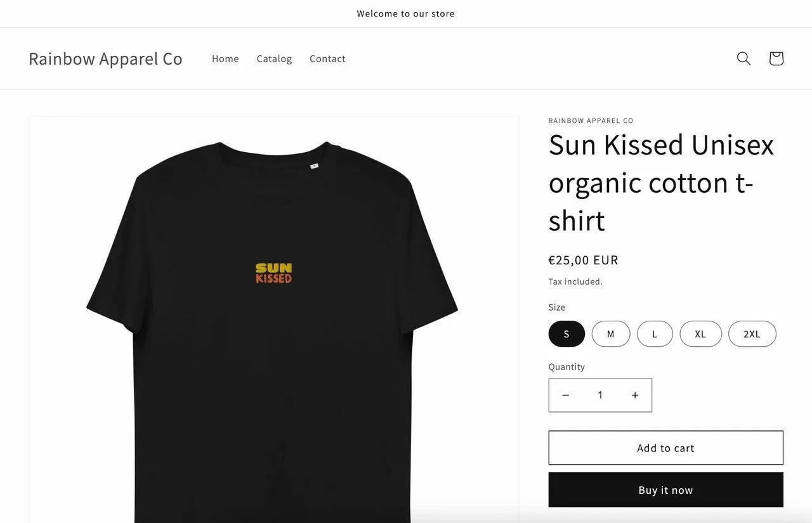This screenshot has width=812, height=523.
Task: Open the Catalog menu item
Action: 274,59
